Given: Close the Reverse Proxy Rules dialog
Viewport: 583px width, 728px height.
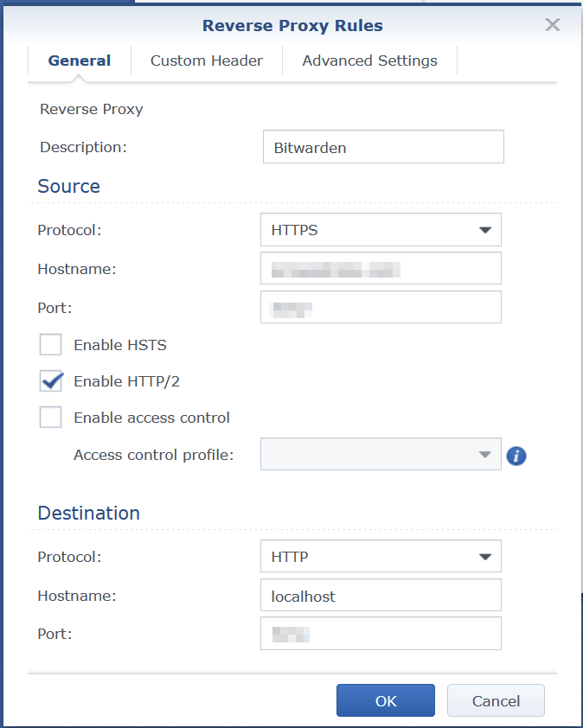Looking at the screenshot, I should (x=553, y=25).
